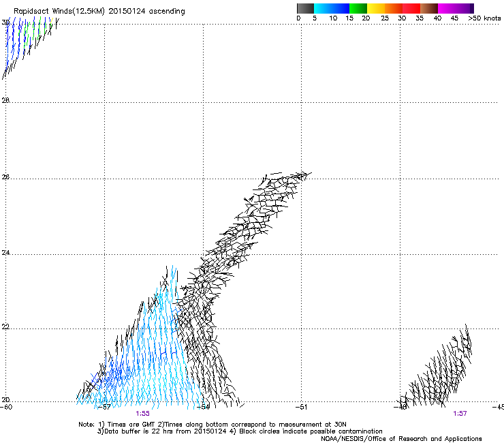Click the '>50 knots' legend label

(484, 18)
